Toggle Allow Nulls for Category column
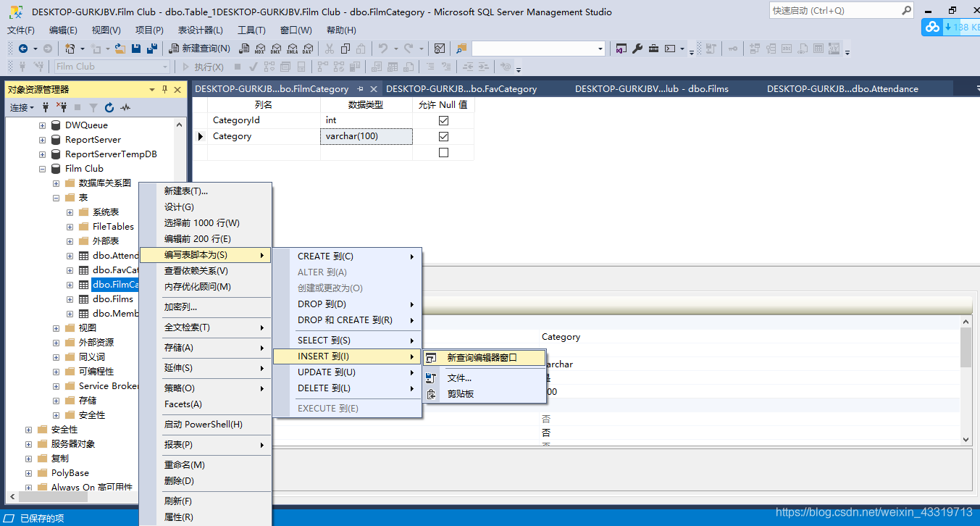 click(x=443, y=136)
